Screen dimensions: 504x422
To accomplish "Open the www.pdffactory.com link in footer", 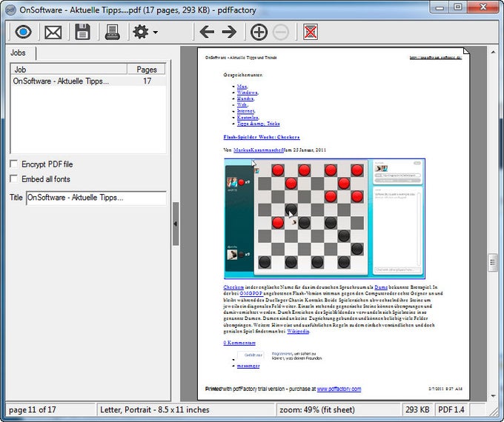I will pyautogui.click(x=339, y=389).
